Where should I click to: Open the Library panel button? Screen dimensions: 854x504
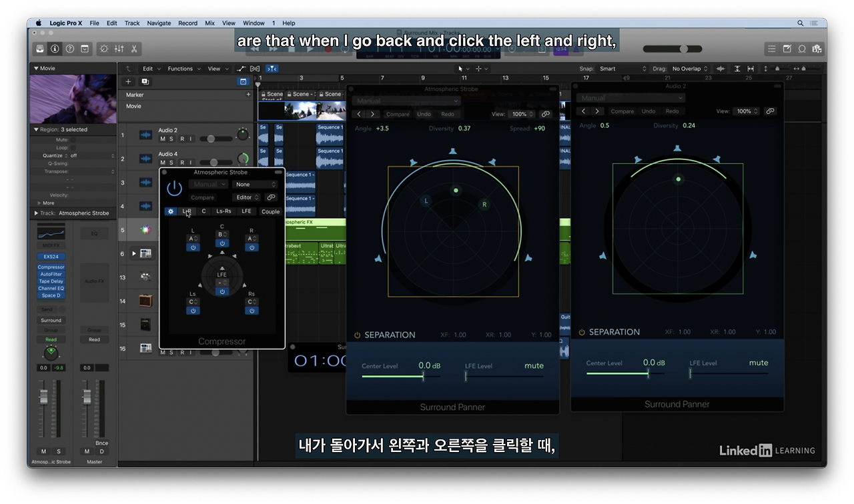click(41, 49)
